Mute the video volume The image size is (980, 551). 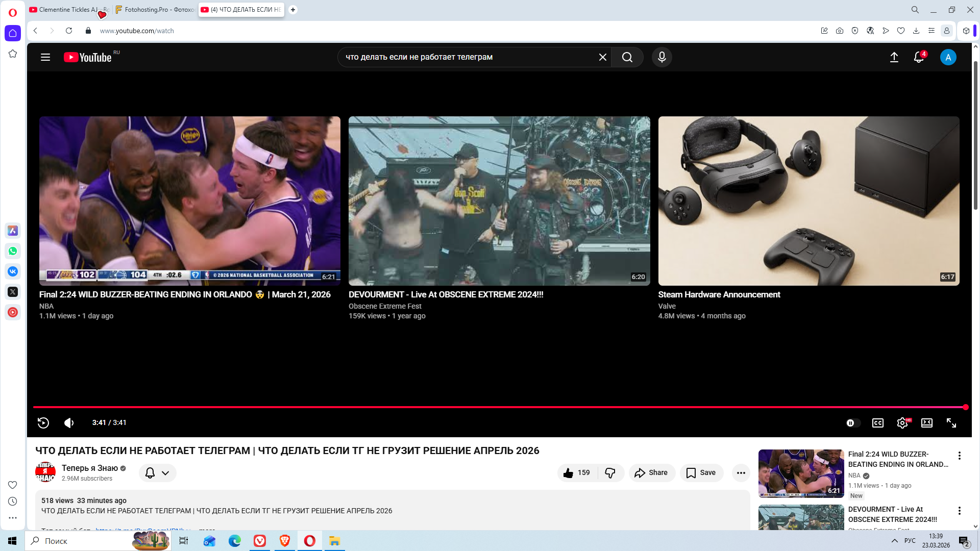[69, 423]
